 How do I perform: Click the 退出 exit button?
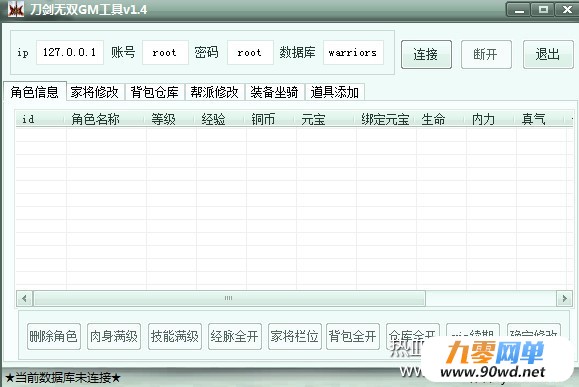click(548, 54)
